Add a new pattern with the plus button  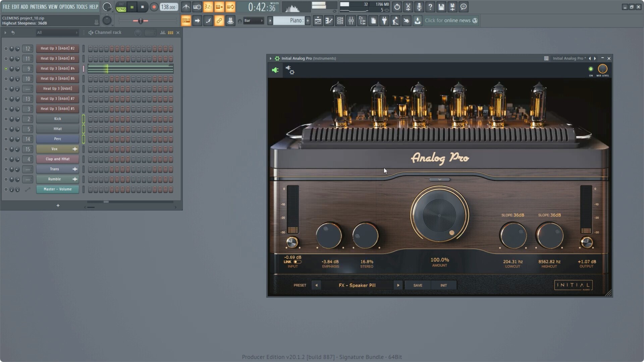pos(308,20)
